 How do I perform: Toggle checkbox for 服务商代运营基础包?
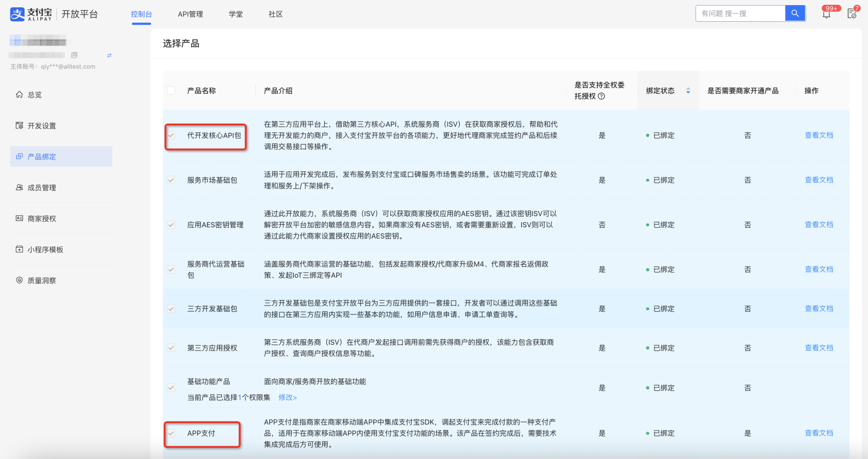(171, 269)
